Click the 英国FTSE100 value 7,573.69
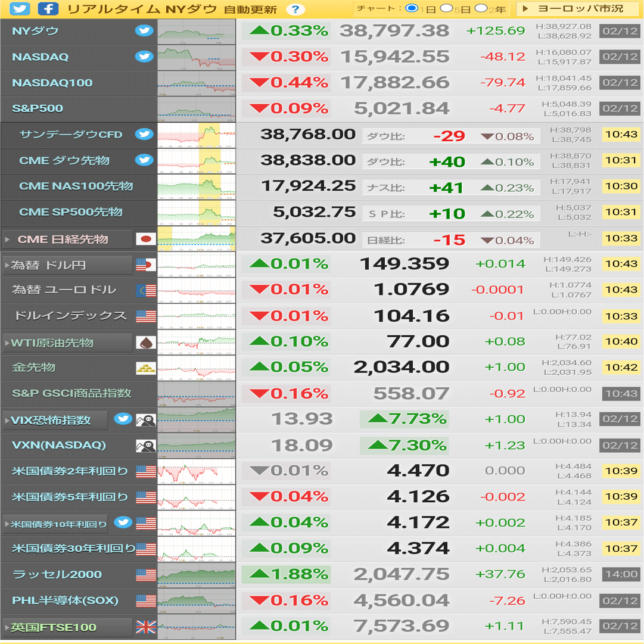Image resolution: width=644 pixels, height=644 pixels. pyautogui.click(x=402, y=626)
